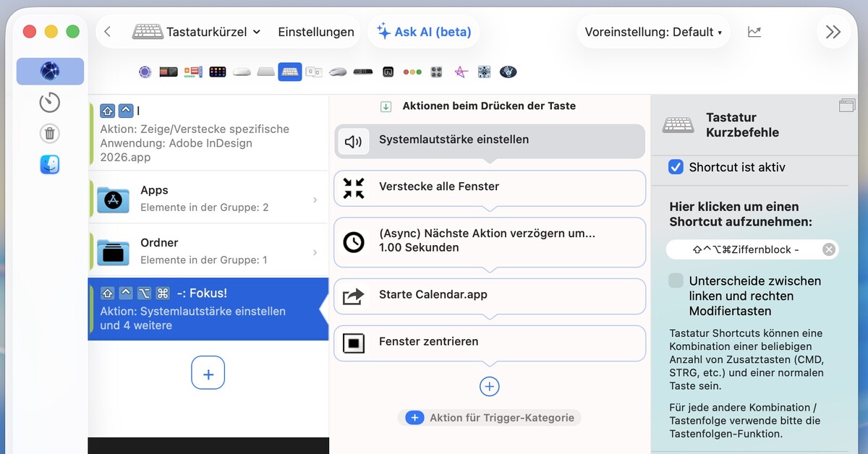The width and height of the screenshot is (868, 454).
Task: Open the trash sidebar icon
Action: 50,133
